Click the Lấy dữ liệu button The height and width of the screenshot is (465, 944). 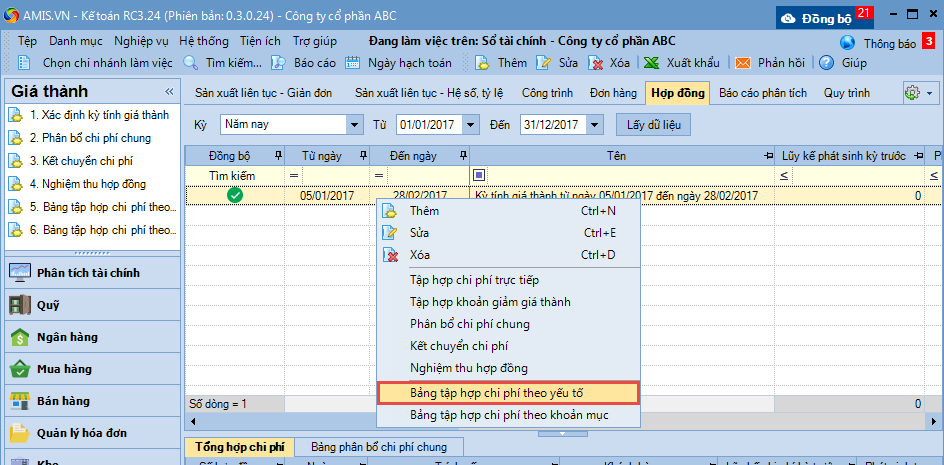click(x=654, y=125)
